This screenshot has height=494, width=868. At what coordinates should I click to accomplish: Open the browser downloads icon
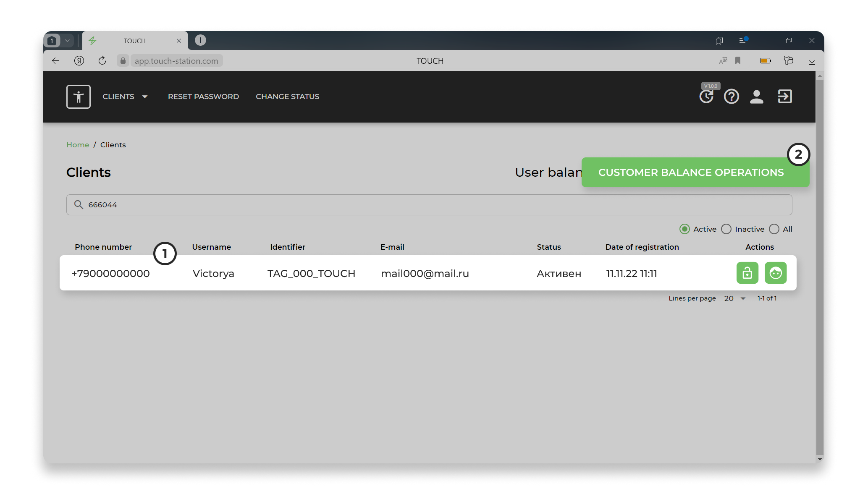tap(812, 61)
